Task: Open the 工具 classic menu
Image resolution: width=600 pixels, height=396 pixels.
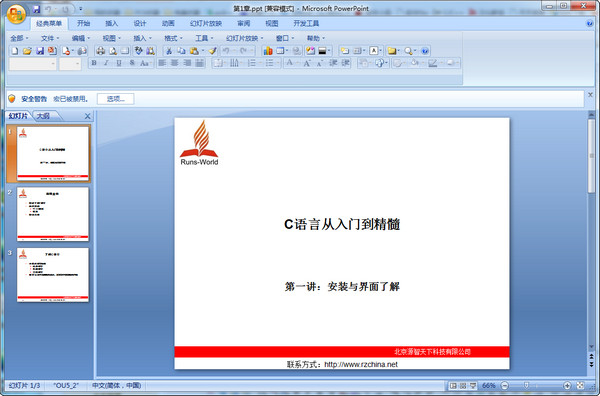Action: point(204,38)
